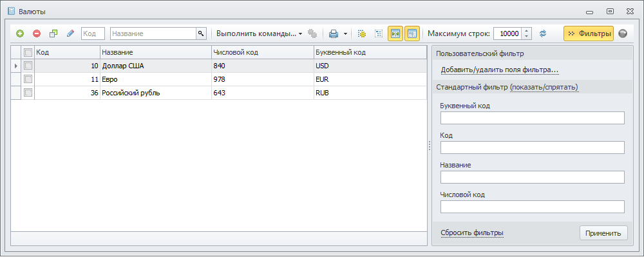
Task: Click the Код filter input in filter panel
Action: pyautogui.click(x=533, y=148)
